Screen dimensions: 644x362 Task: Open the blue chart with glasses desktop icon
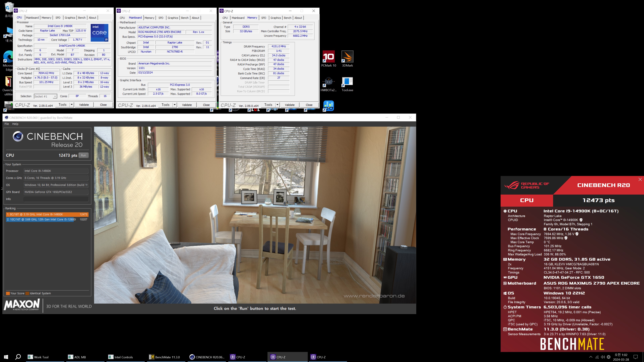(329, 106)
